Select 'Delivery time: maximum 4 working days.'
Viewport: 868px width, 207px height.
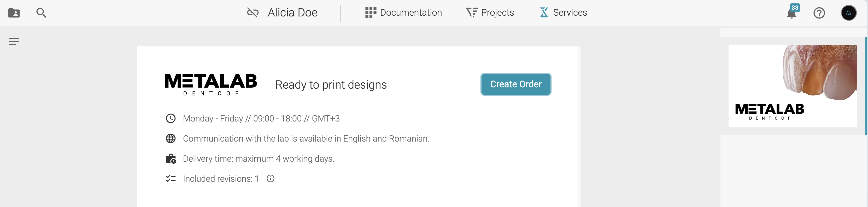point(259,159)
